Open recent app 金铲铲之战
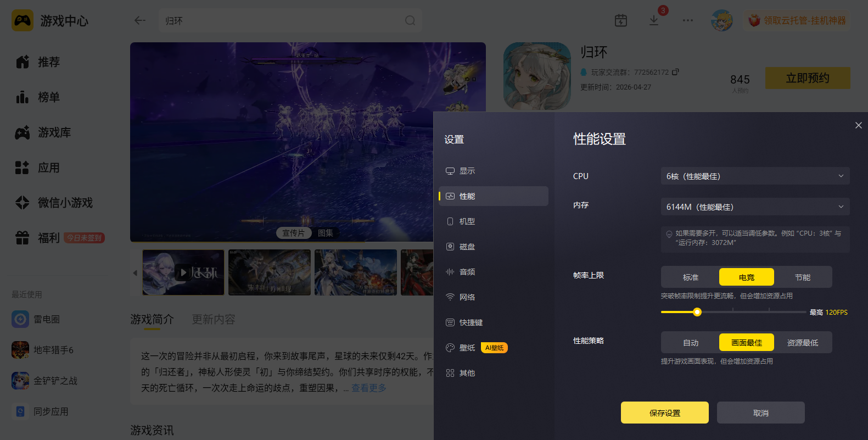868x440 pixels. click(x=44, y=381)
